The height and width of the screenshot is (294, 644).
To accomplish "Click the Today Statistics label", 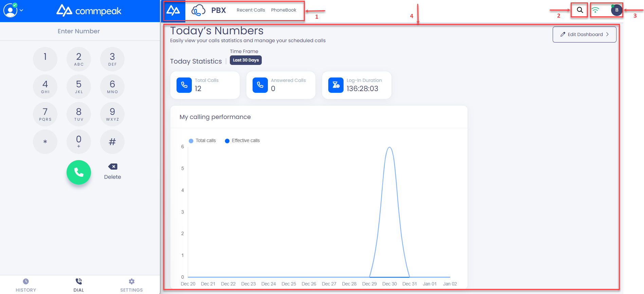I will pos(196,61).
